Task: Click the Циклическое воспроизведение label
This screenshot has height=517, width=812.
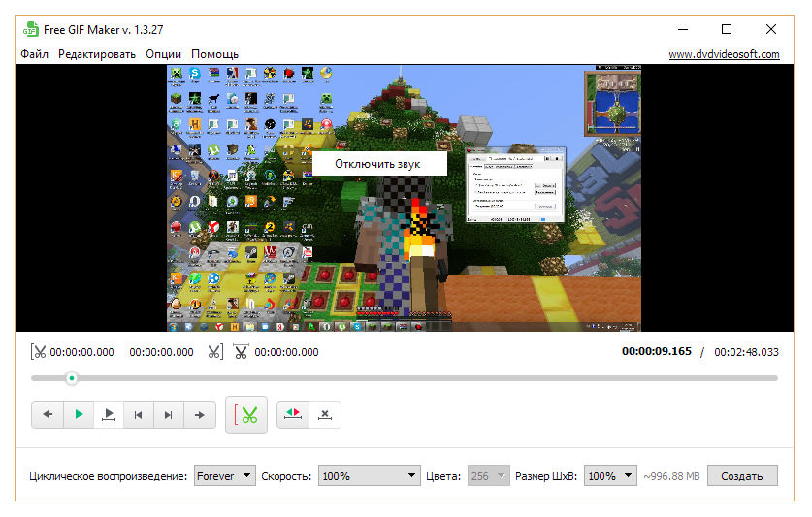Action: 109,476
